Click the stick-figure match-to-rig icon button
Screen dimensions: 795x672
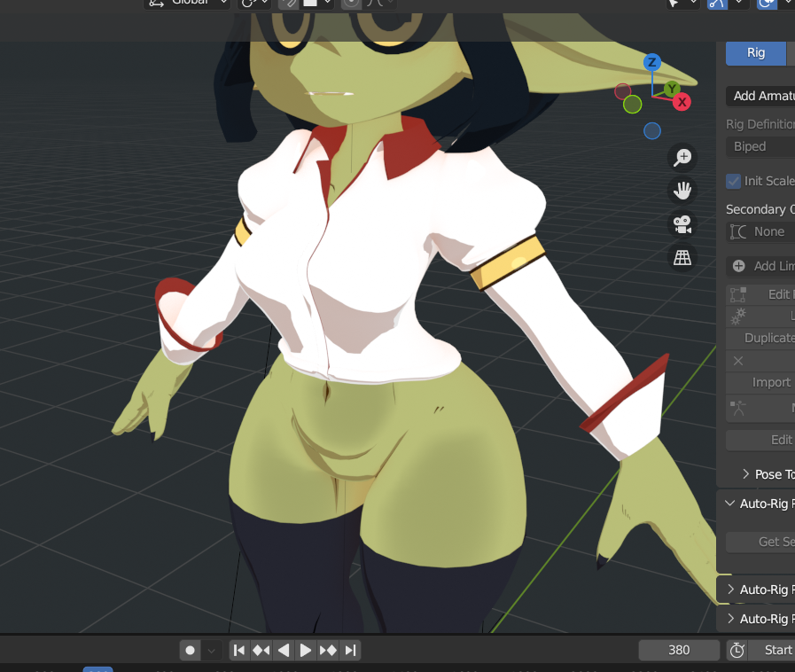[x=760, y=408]
